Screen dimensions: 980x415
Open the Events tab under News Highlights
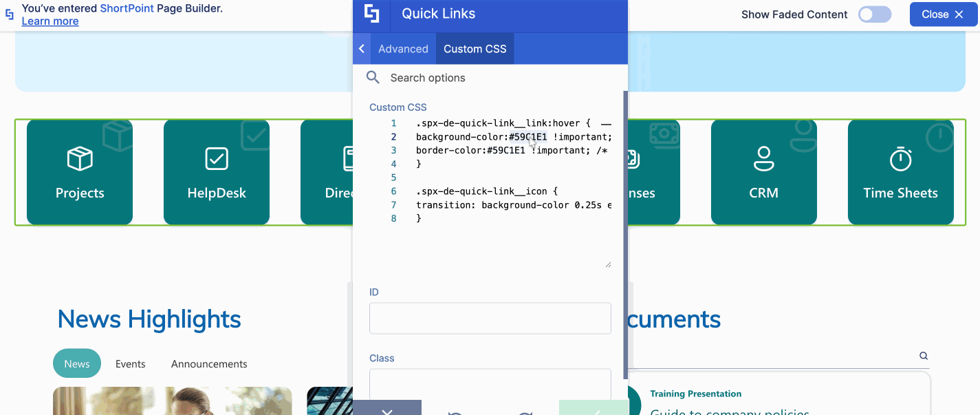tap(130, 363)
